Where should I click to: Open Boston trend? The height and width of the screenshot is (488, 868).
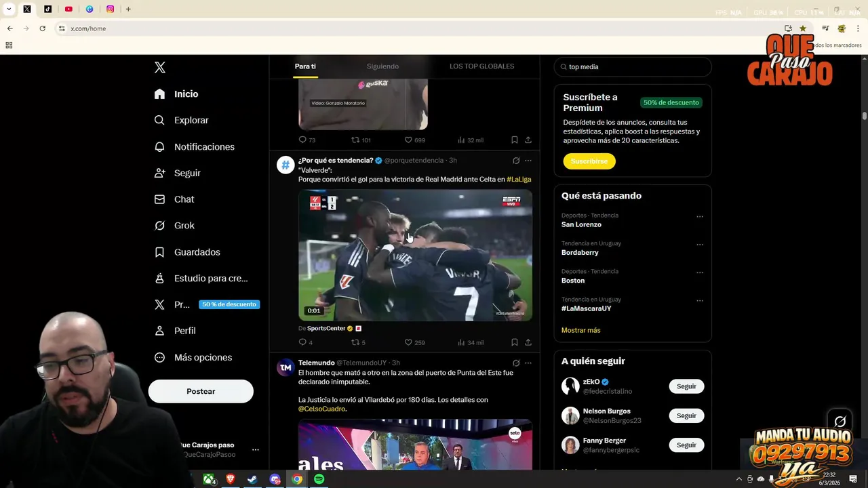573,280
